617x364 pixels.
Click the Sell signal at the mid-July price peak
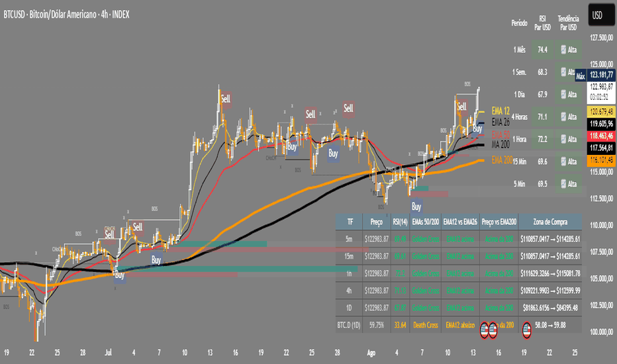[x=226, y=99]
